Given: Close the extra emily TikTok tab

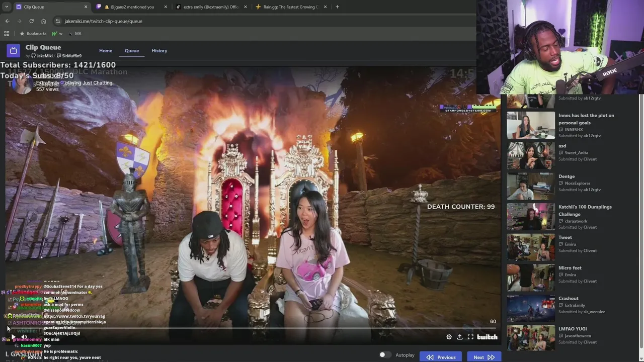Looking at the screenshot, I should point(246,7).
